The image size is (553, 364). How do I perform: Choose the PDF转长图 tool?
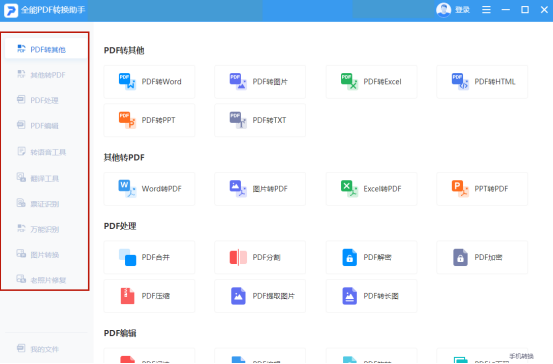click(371, 296)
